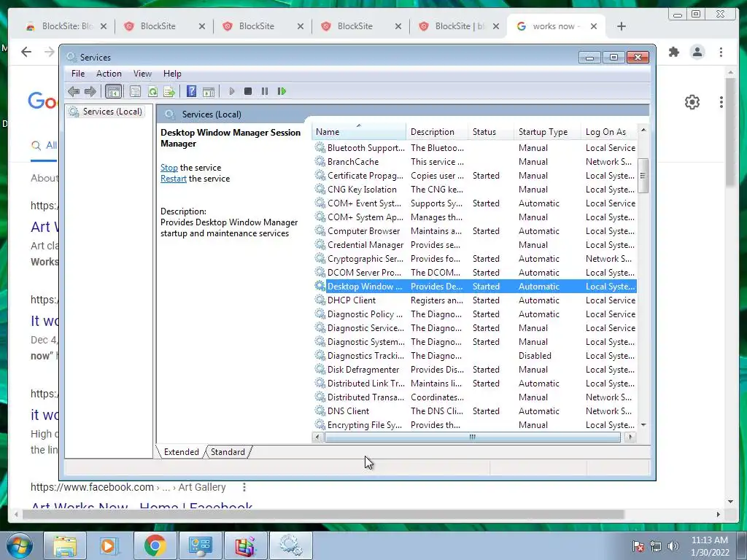Click the volume speaker icon in system tray
Viewport: 747px width, 560px height.
(x=673, y=546)
